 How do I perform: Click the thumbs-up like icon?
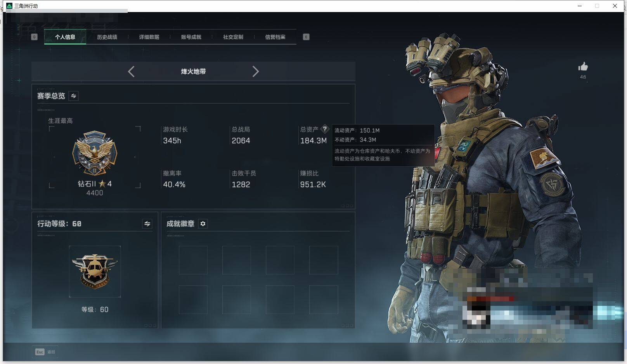pos(583,67)
